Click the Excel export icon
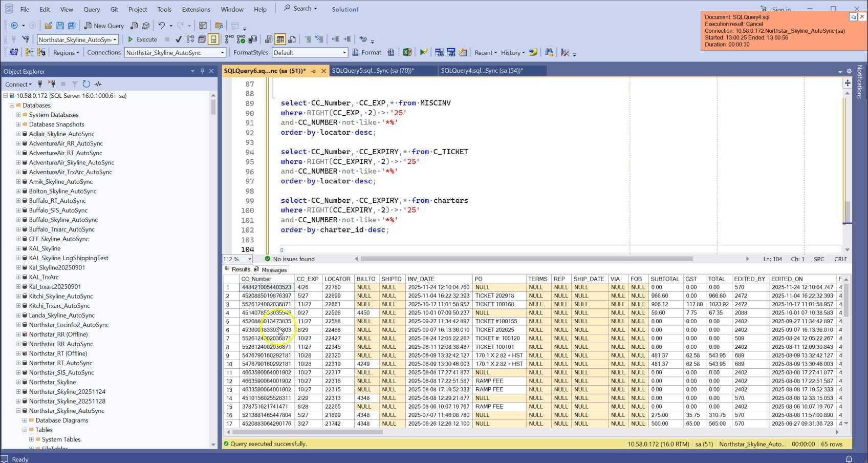This screenshot has height=463, width=868. tap(407, 52)
